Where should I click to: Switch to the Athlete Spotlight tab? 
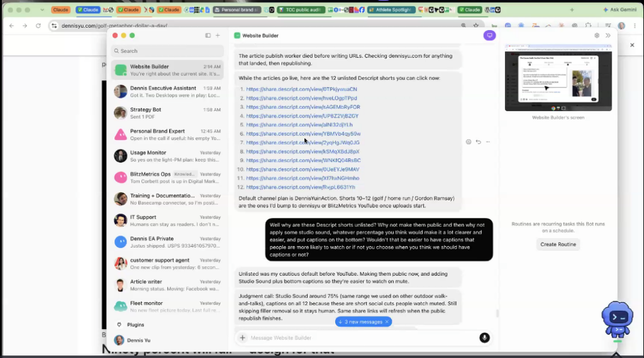click(x=391, y=9)
